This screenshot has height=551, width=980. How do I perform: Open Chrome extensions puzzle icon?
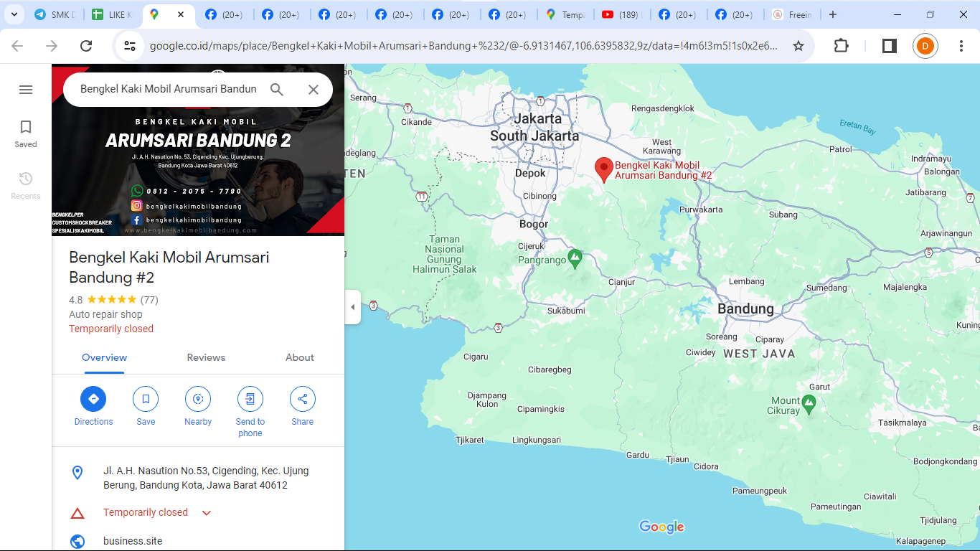click(841, 46)
